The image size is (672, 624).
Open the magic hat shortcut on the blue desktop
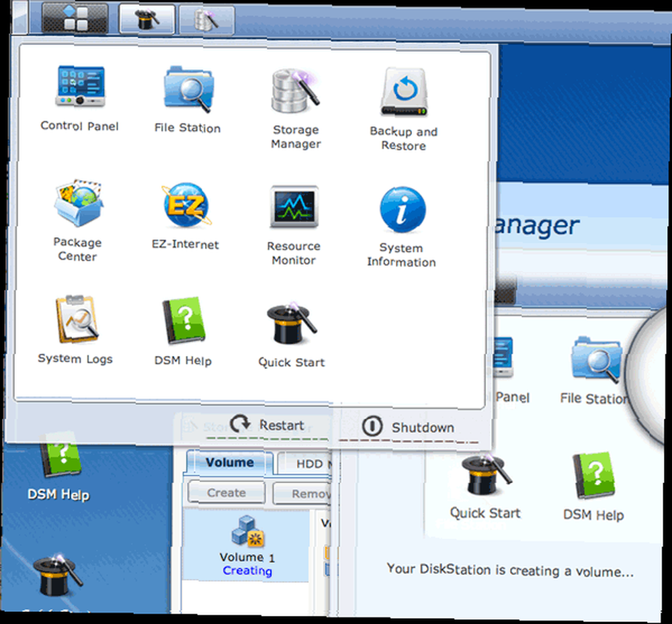coord(58,575)
